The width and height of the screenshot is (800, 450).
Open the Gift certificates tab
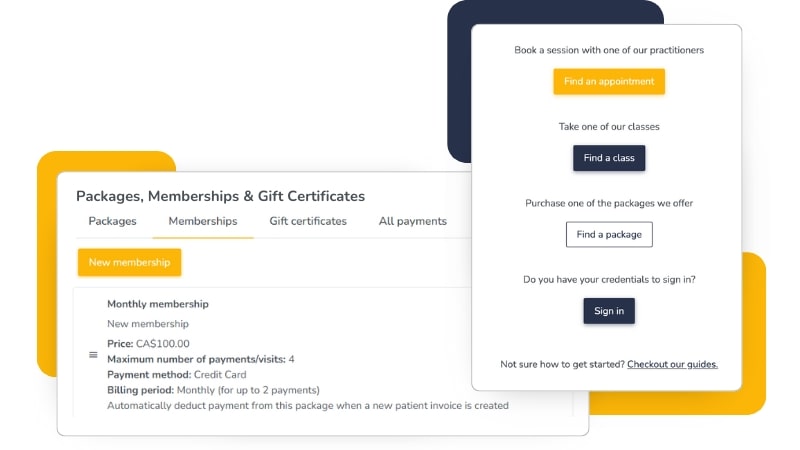(308, 221)
